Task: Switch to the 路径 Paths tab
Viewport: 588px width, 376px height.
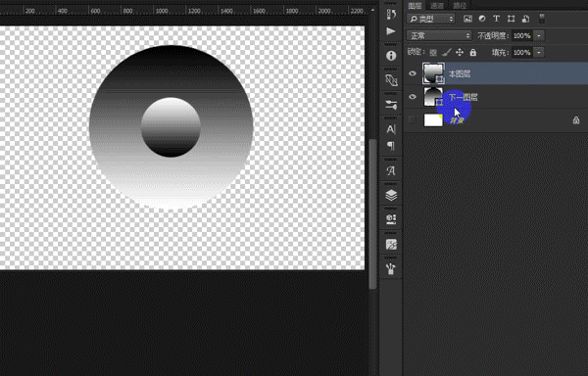Action: pyautogui.click(x=460, y=5)
